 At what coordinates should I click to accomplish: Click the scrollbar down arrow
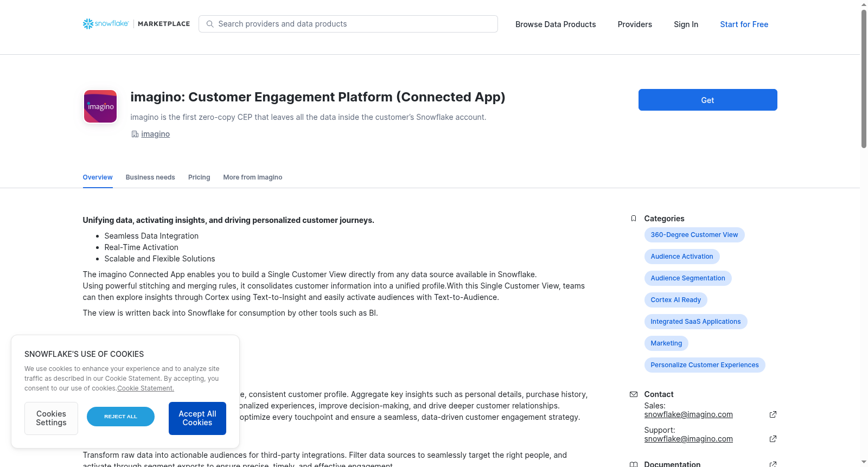pos(864,463)
